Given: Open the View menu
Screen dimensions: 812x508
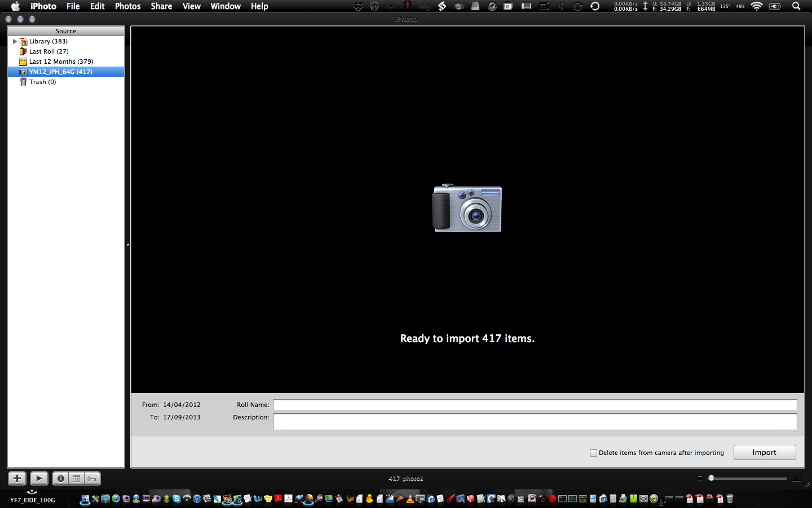Looking at the screenshot, I should [192, 6].
